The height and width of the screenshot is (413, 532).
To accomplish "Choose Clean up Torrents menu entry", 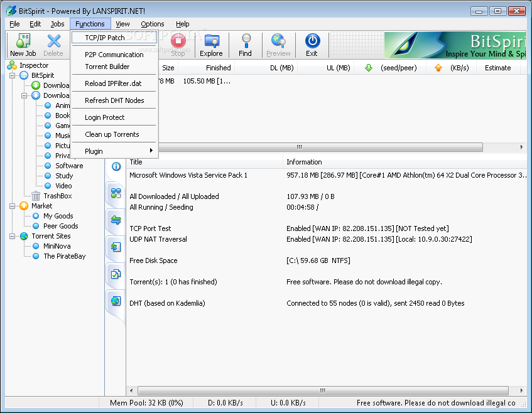I will click(115, 134).
